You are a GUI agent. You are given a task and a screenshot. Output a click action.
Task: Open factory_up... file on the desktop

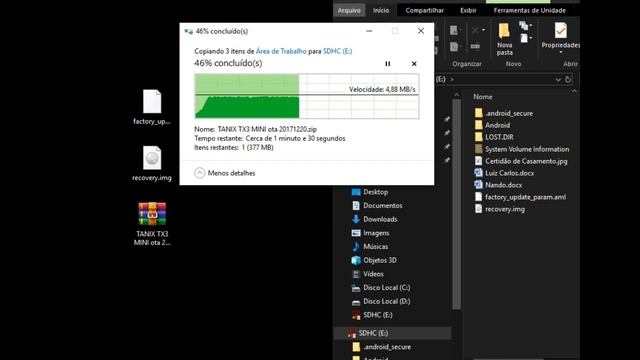click(x=152, y=107)
